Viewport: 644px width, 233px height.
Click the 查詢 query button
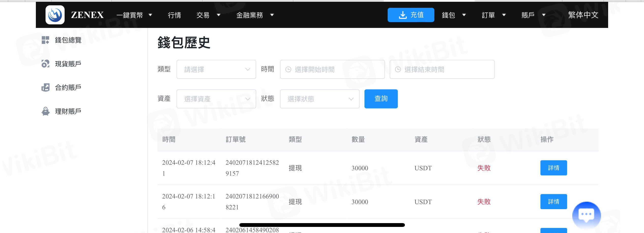point(381,99)
